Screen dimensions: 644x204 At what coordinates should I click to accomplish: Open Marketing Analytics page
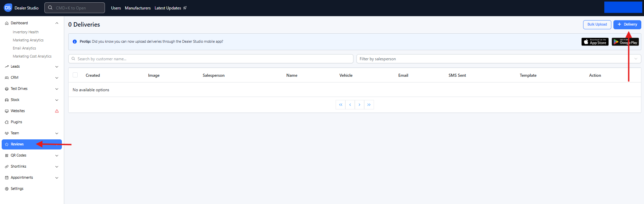click(28, 40)
